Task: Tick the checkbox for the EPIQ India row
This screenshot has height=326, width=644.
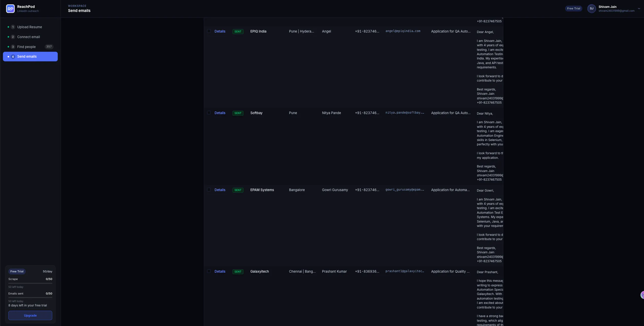Action: point(209,31)
